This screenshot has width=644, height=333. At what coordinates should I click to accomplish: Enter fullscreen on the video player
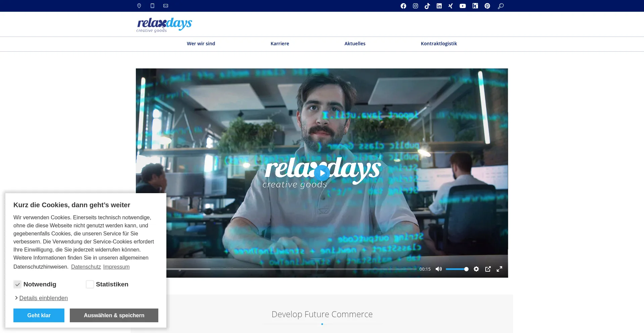click(499, 269)
